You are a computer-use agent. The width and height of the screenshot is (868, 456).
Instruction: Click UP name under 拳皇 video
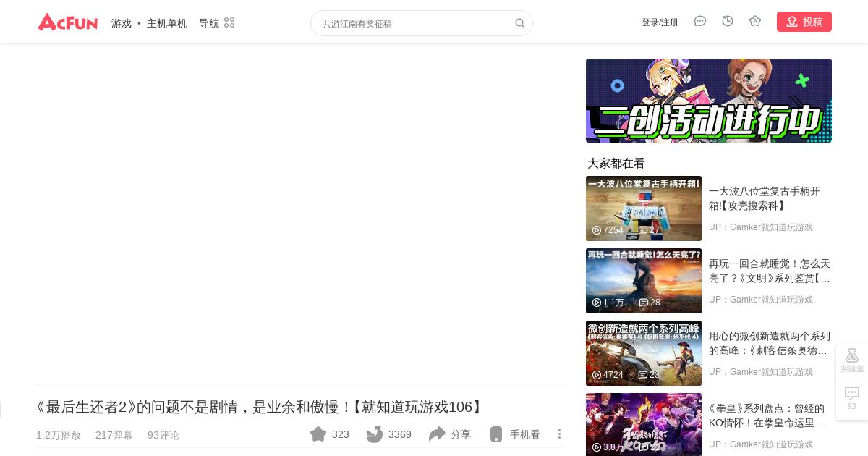761,444
